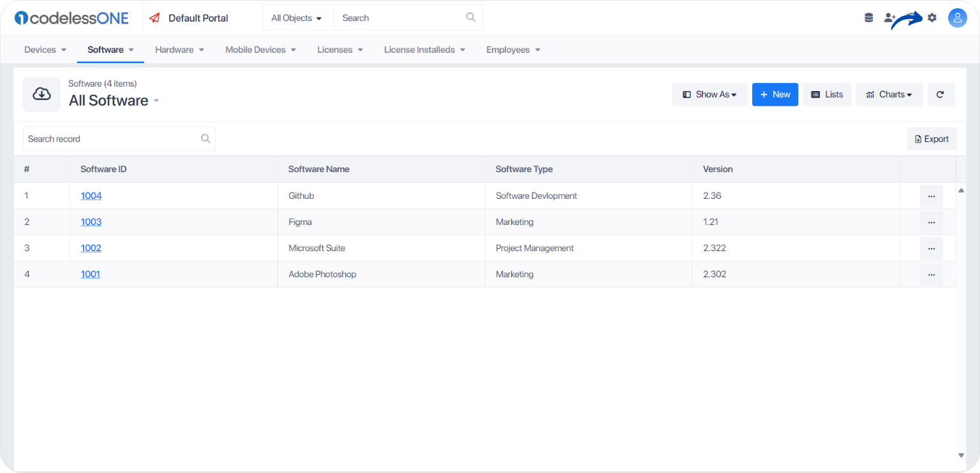Open the Employees tab
Screen dimensions: 980x473
508,50
